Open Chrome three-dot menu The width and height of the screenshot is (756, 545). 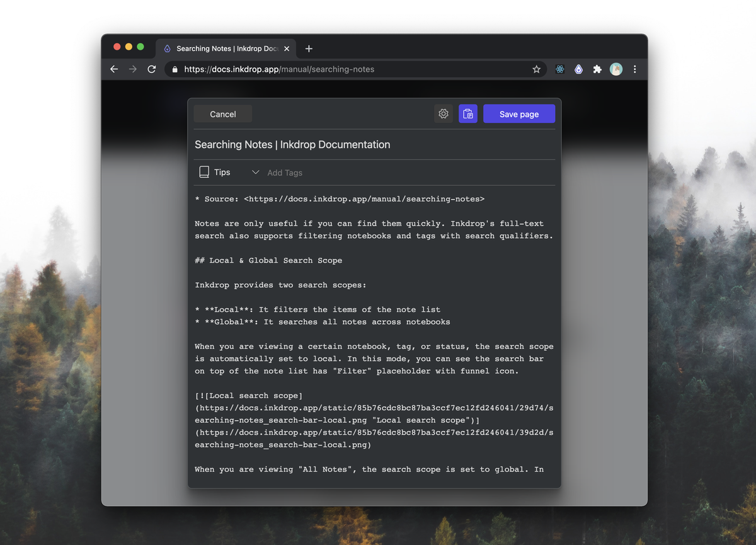pos(634,69)
